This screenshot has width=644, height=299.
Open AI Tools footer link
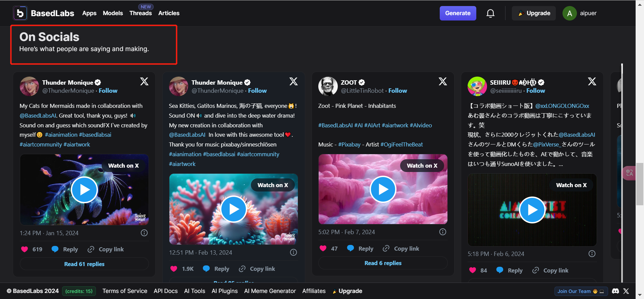[x=195, y=291]
